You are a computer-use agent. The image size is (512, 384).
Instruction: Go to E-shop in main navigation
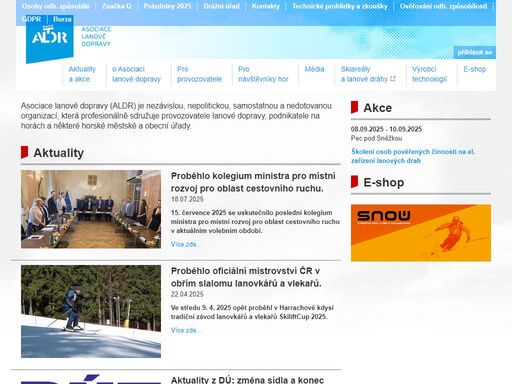(x=475, y=69)
